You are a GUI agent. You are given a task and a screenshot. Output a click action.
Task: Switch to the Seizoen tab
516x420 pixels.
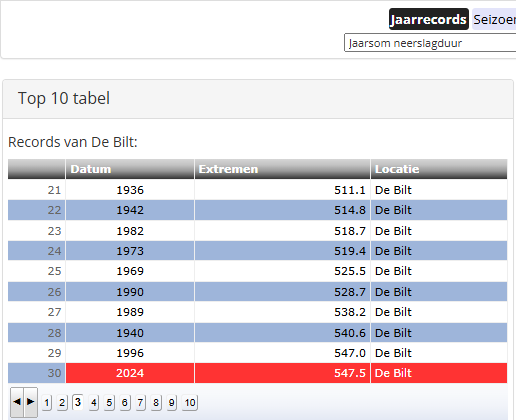(494, 19)
